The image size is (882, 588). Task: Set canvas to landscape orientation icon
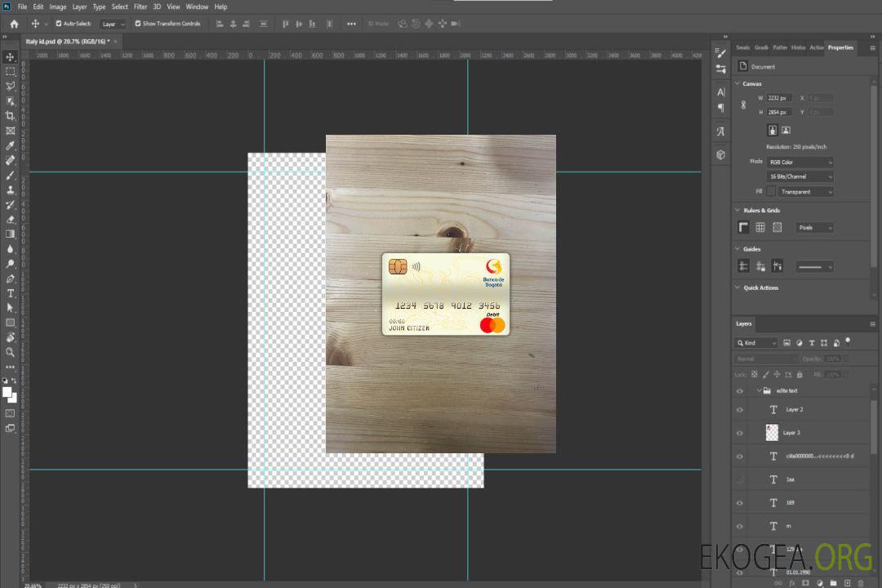tap(786, 130)
